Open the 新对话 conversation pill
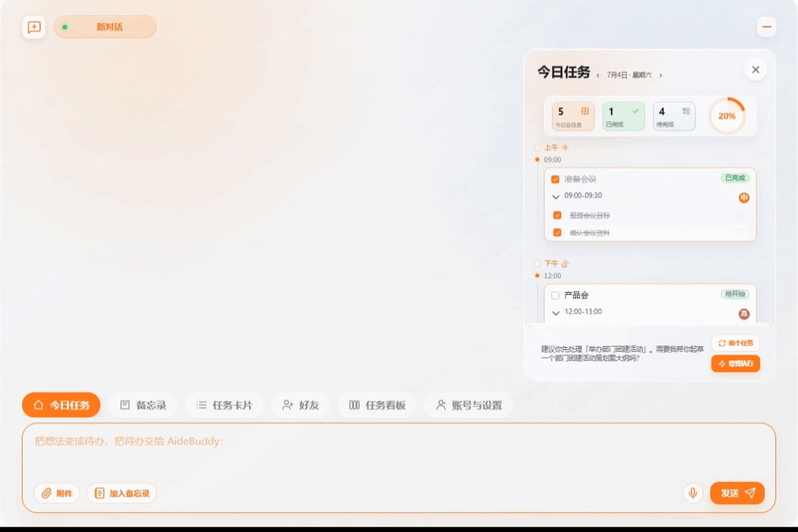This screenshot has width=798, height=532. click(x=105, y=27)
